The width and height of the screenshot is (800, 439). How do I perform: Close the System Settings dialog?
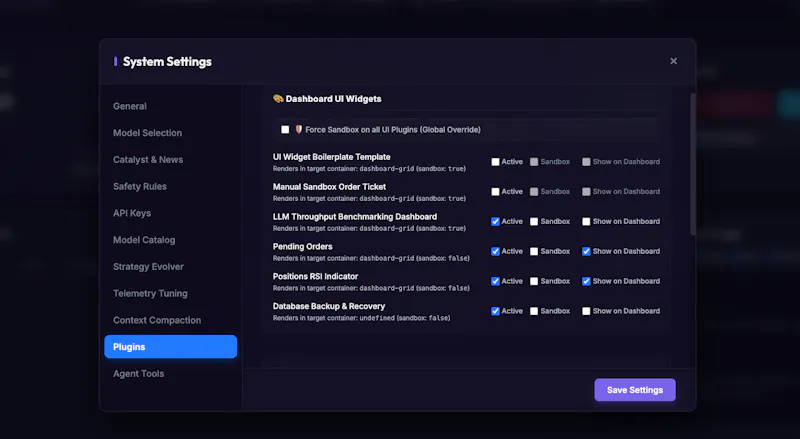(673, 61)
